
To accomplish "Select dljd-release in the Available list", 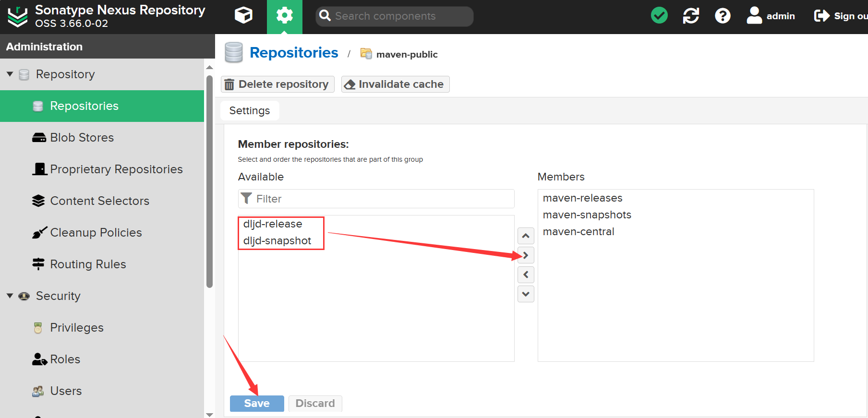I will (x=273, y=224).
